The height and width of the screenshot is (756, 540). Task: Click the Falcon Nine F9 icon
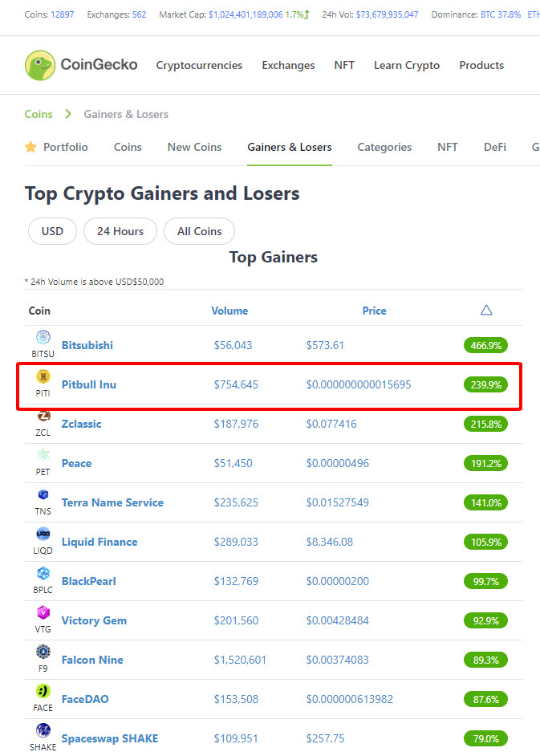pos(43,652)
